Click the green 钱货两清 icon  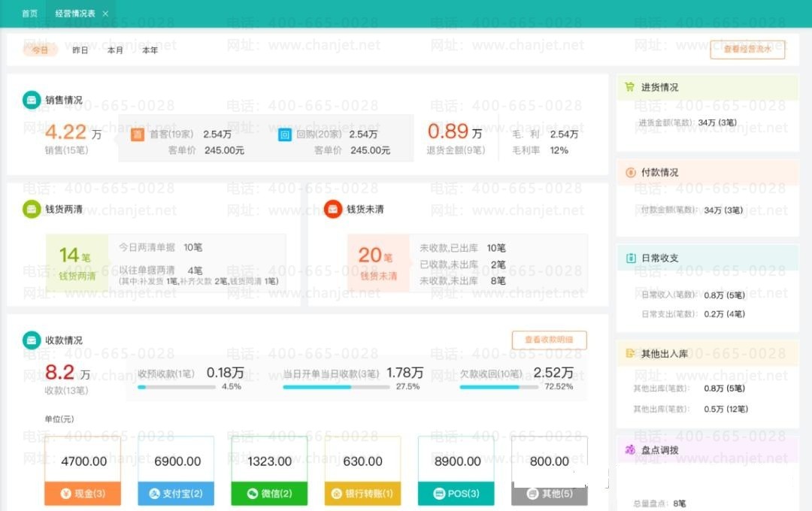coord(32,209)
